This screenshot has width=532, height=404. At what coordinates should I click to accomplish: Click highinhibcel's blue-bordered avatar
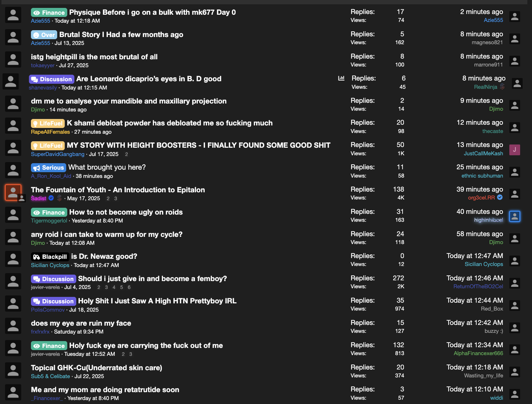tap(515, 216)
